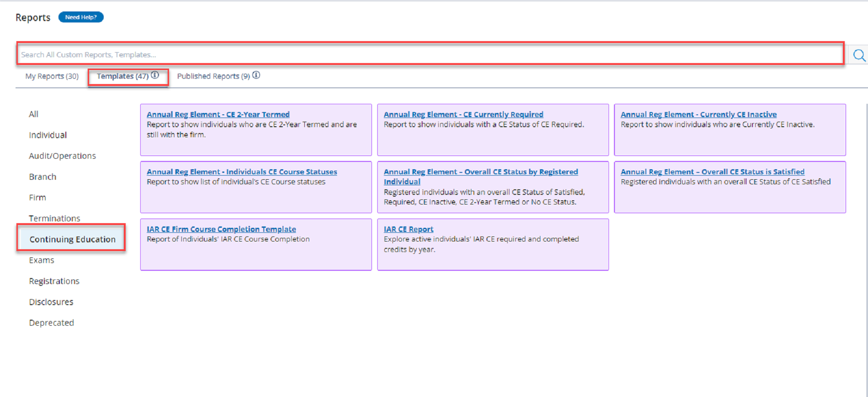The width and height of the screenshot is (868, 397).
Task: Click the magnifying glass search icon
Action: point(859,55)
